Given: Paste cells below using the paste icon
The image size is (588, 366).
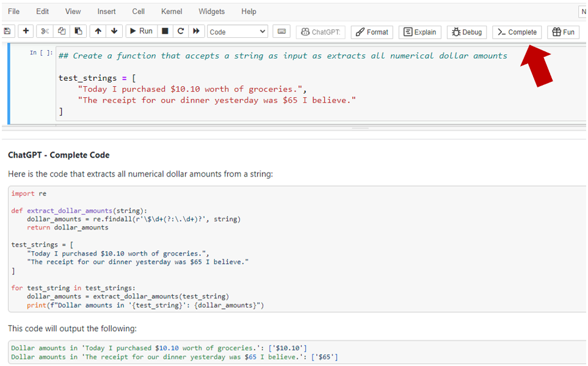Looking at the screenshot, I should point(78,31).
